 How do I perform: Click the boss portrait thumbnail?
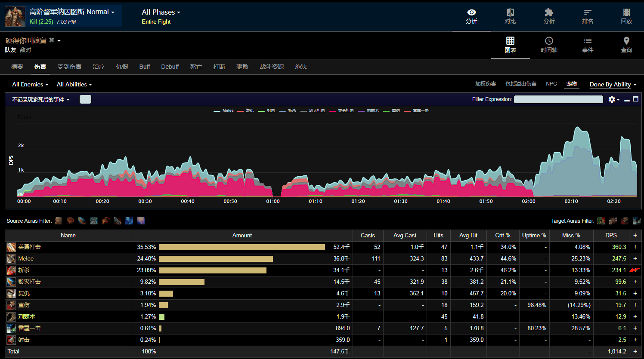click(15, 16)
